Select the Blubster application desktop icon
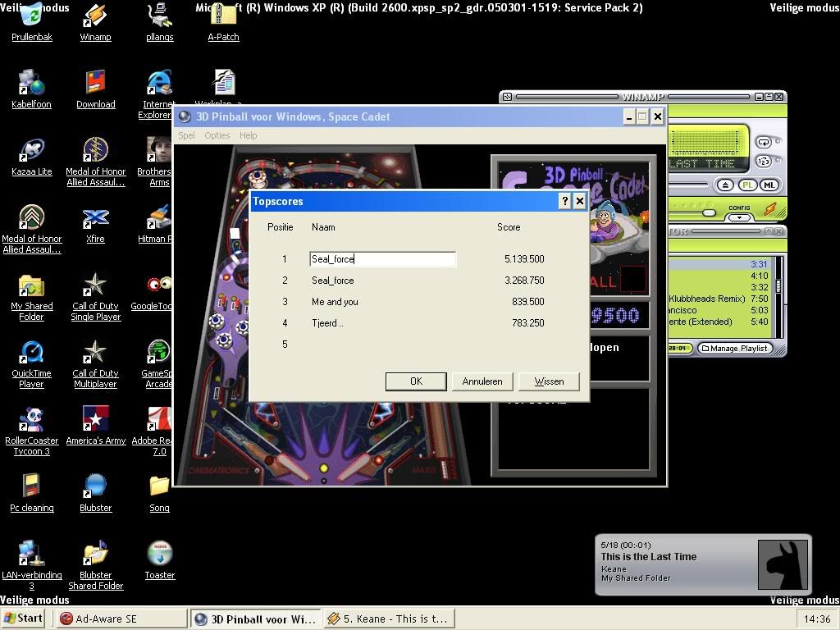Viewport: 840px width, 630px height. point(95,486)
